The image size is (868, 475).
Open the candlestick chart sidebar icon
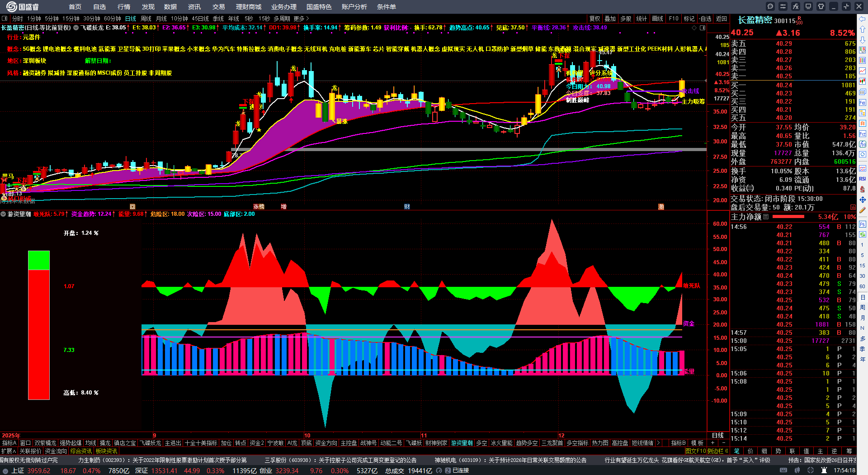pos(863,81)
